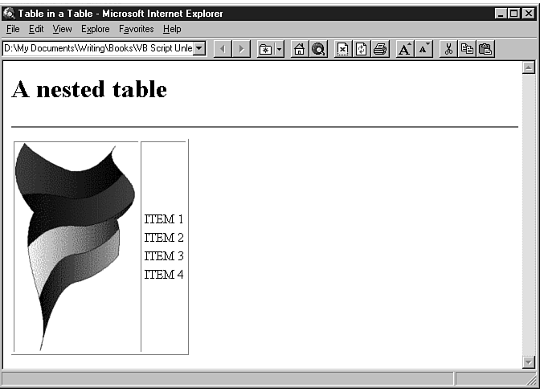Open the Favorites menu
The height and width of the screenshot is (392, 540).
tap(136, 29)
